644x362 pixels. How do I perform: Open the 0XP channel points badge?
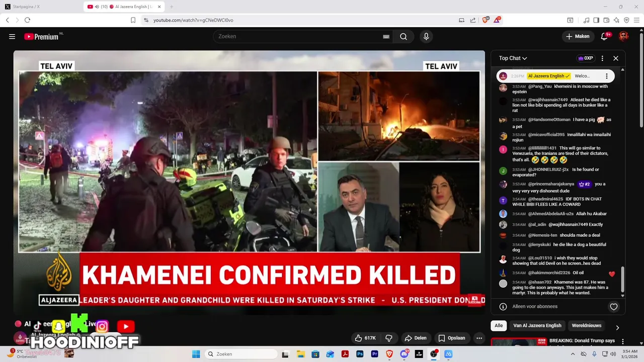click(x=586, y=58)
